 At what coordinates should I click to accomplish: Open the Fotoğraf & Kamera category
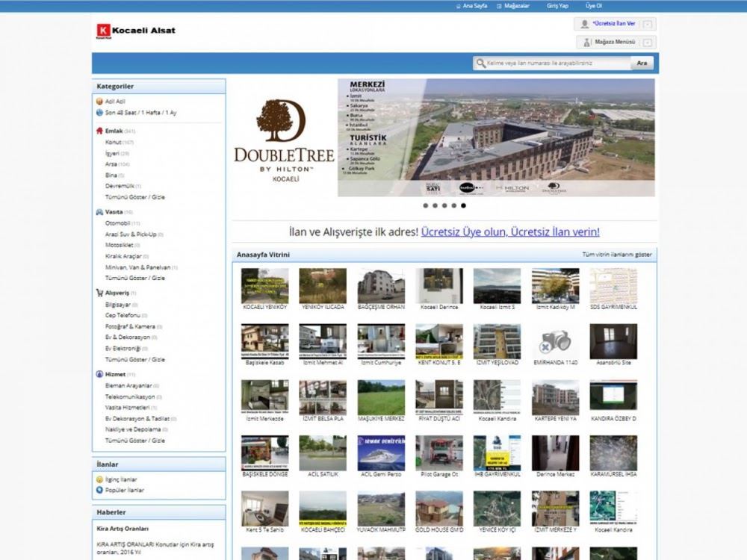130,327
